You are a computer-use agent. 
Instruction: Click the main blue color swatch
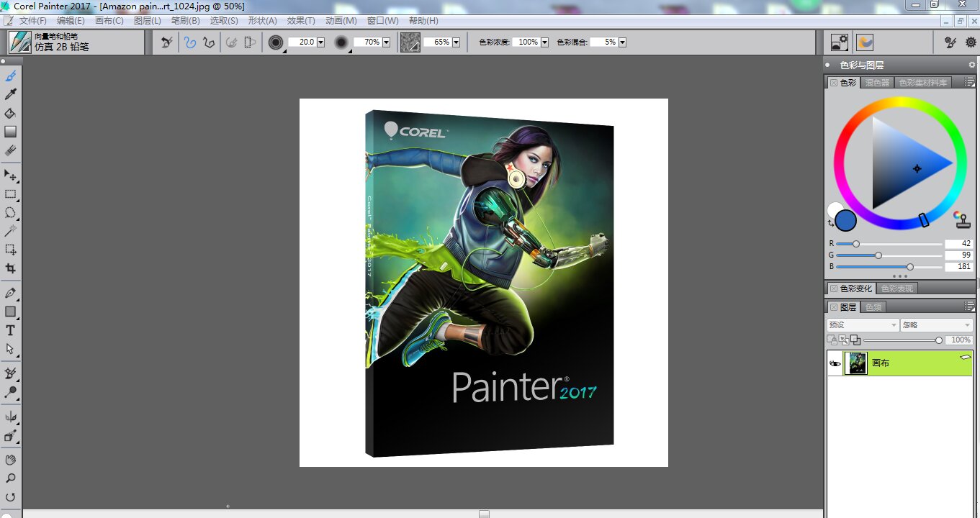point(846,220)
